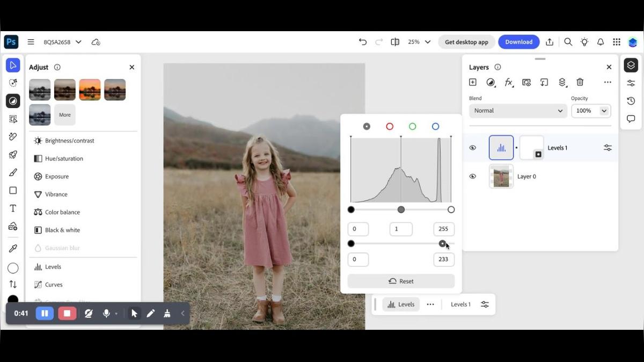Click the midtone gray input slider handle

click(401, 209)
